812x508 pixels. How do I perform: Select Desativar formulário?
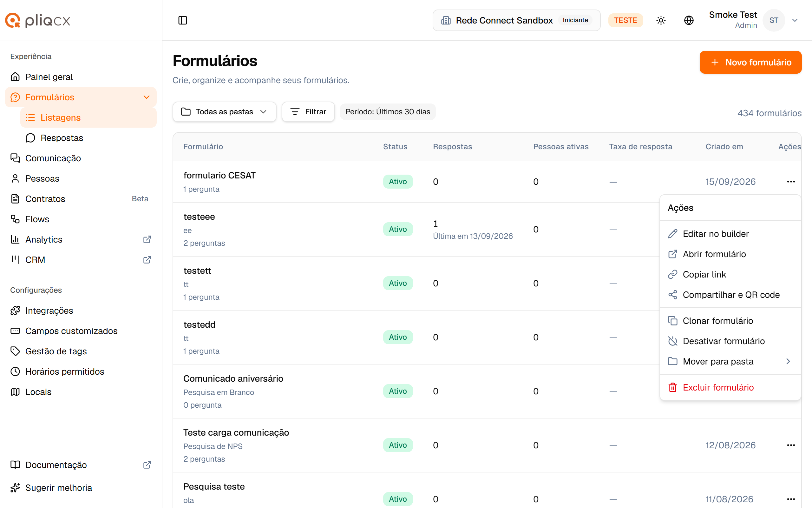(730, 341)
